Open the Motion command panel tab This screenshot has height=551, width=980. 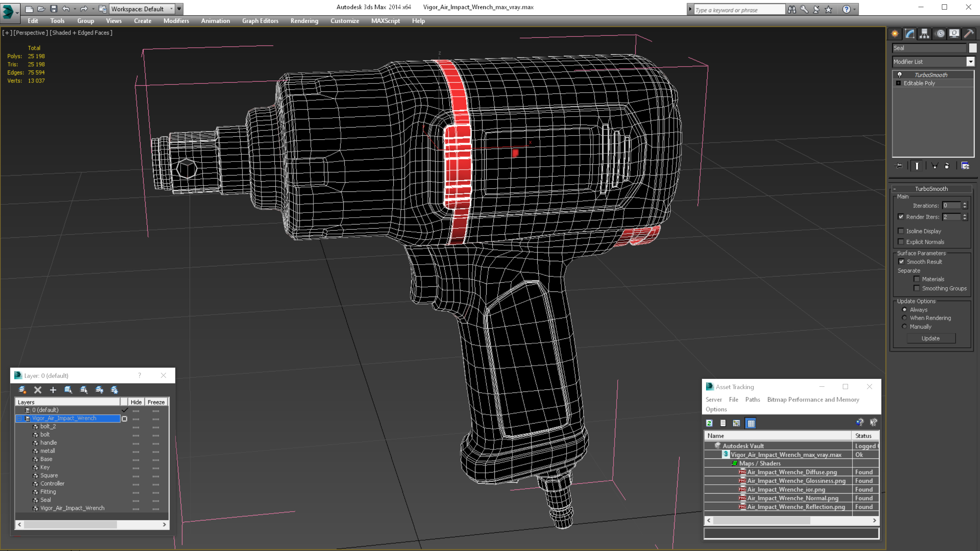[940, 34]
